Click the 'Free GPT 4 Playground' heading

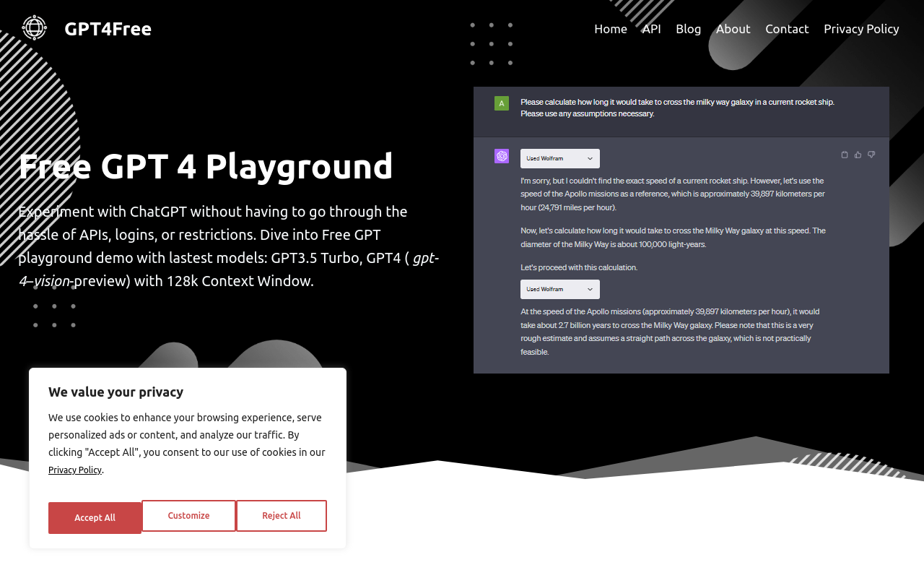click(x=206, y=166)
